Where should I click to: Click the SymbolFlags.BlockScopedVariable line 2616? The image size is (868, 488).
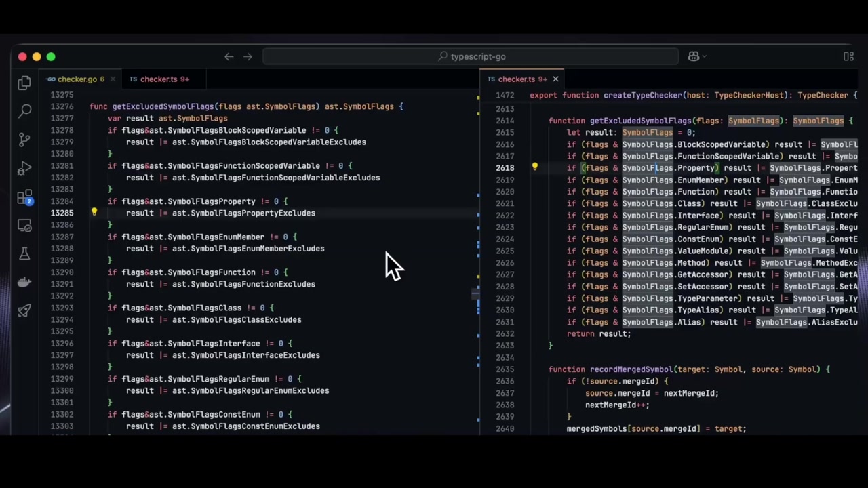(x=712, y=144)
